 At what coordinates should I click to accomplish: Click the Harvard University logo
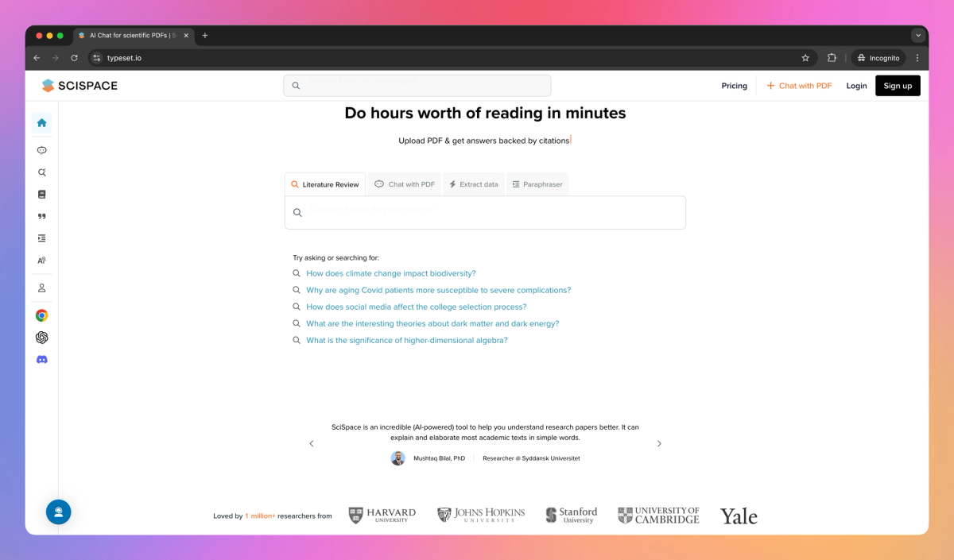[x=382, y=516]
